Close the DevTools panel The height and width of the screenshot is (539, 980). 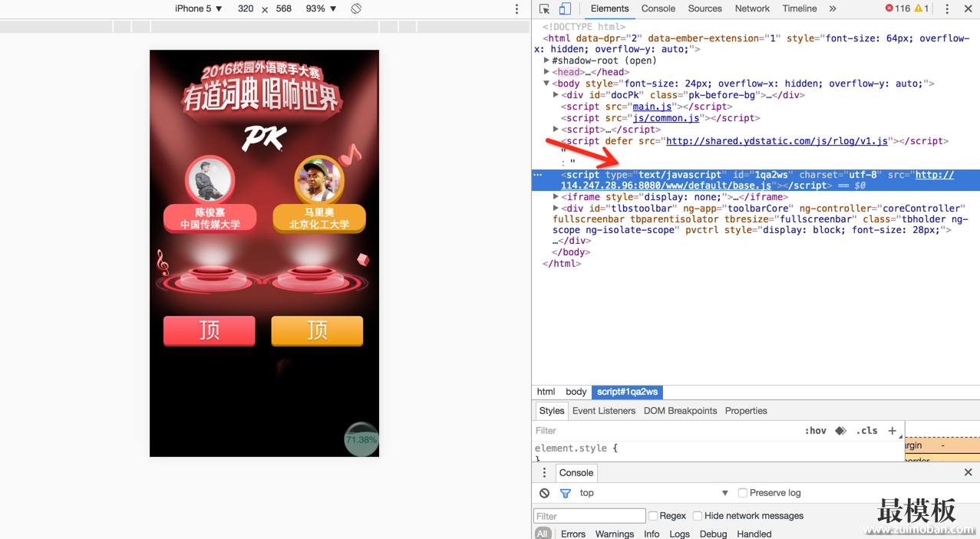point(968,8)
